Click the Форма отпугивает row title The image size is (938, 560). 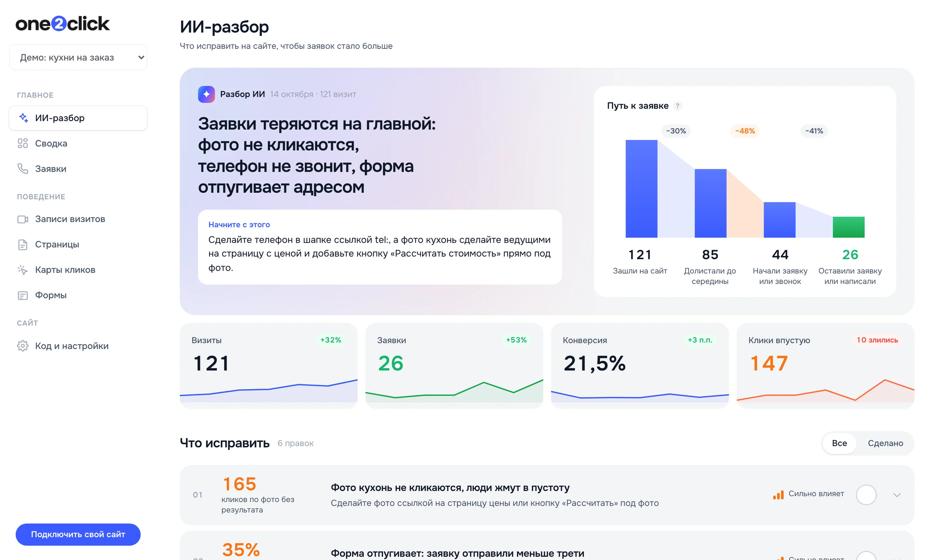point(457,553)
